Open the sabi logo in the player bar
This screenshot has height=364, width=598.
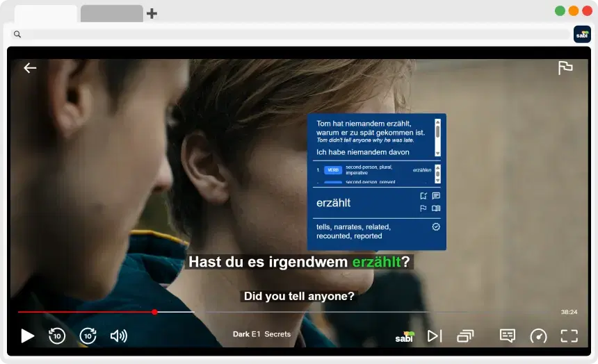(405, 337)
